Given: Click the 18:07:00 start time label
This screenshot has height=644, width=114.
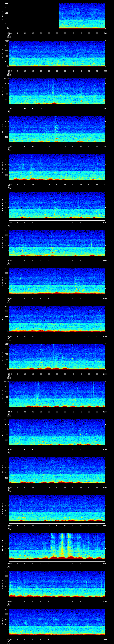Looking at the screenshot, I should [x=9, y=147].
